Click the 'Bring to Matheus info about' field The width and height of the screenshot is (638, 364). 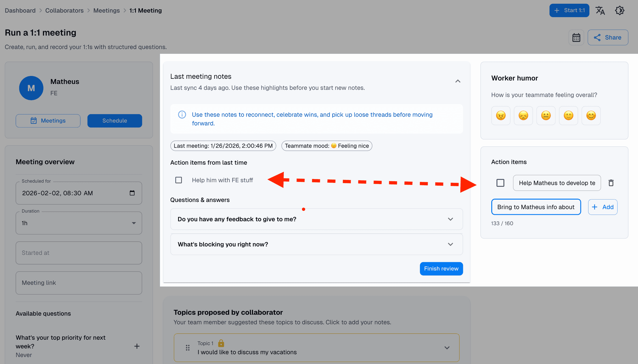pos(536,207)
